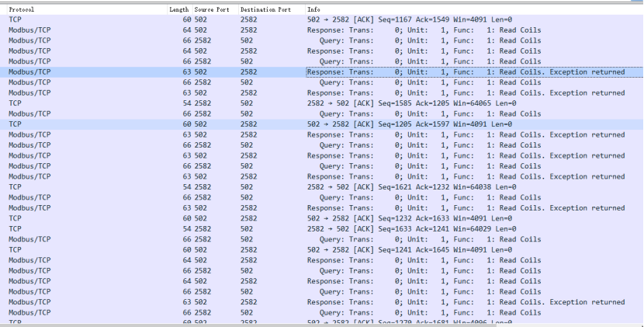Click the Destination Port column header
Viewport: 644px width, 327px height.
(265, 9)
